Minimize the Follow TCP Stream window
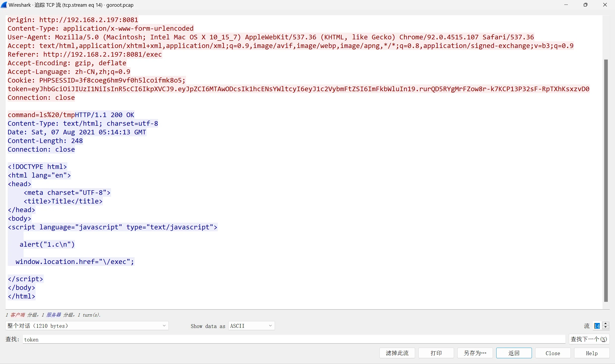Screen dimensions: 615x364 566,5
